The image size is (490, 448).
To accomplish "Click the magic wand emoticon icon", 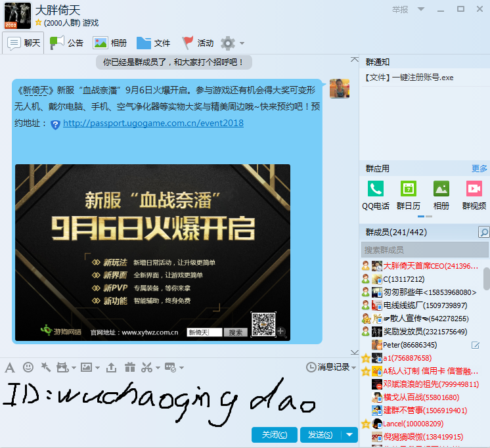I will coord(46,367).
